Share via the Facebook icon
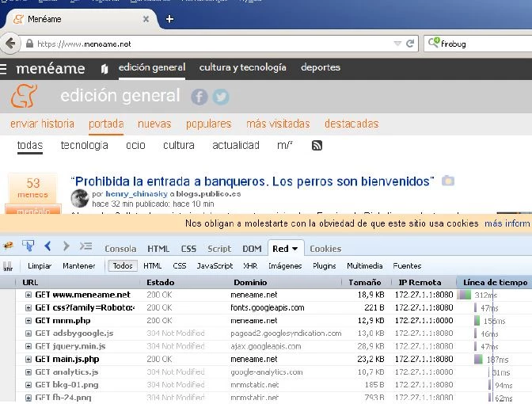532x404 pixels. [x=199, y=97]
